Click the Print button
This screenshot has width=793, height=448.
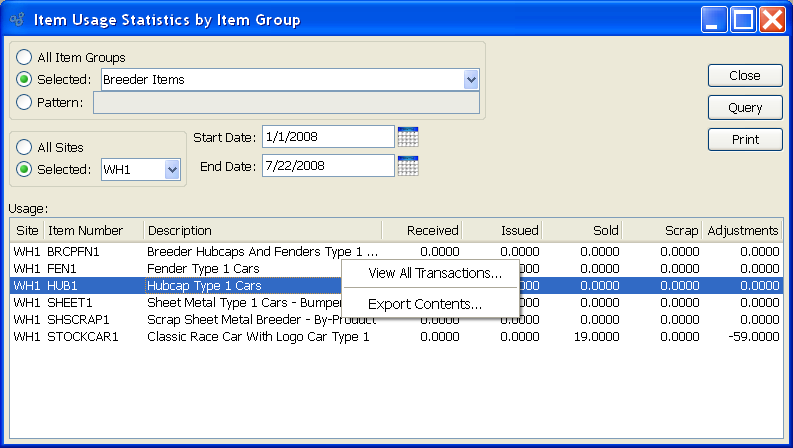744,140
